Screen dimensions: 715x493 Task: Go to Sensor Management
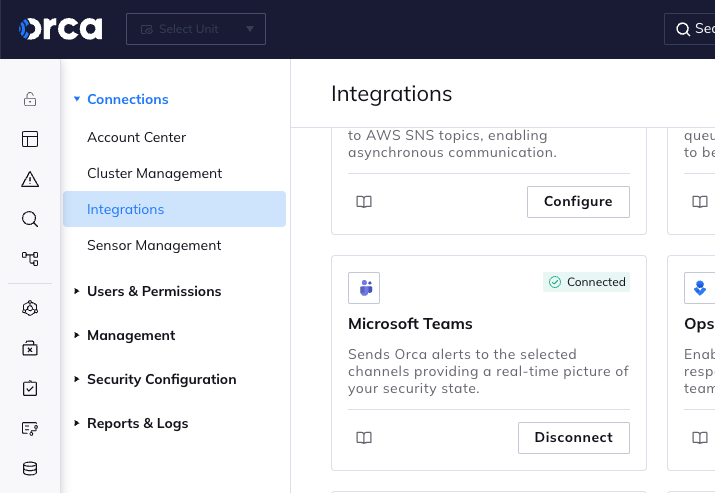click(154, 245)
